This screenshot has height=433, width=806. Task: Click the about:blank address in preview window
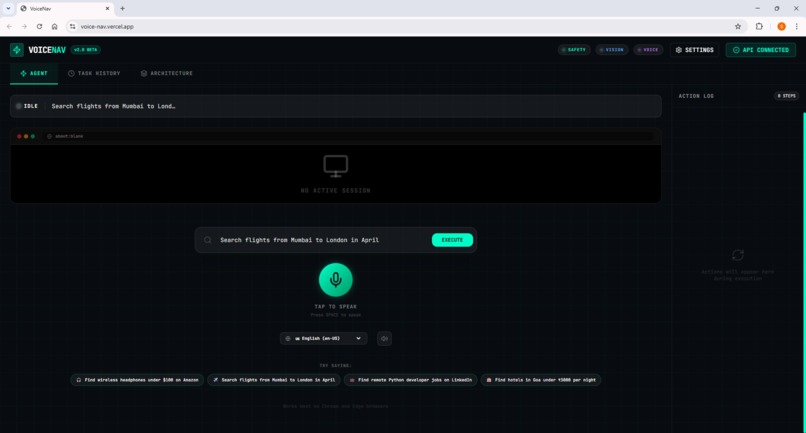[69, 136]
